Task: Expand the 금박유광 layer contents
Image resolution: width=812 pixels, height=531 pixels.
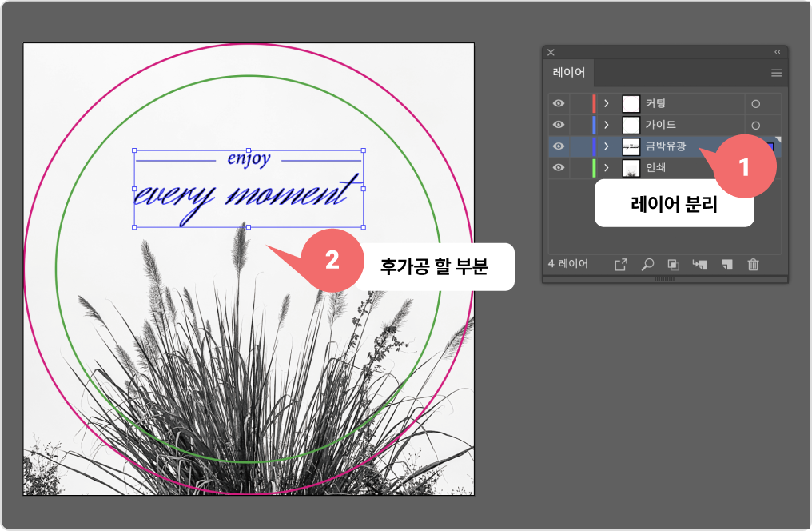Action: click(x=606, y=146)
